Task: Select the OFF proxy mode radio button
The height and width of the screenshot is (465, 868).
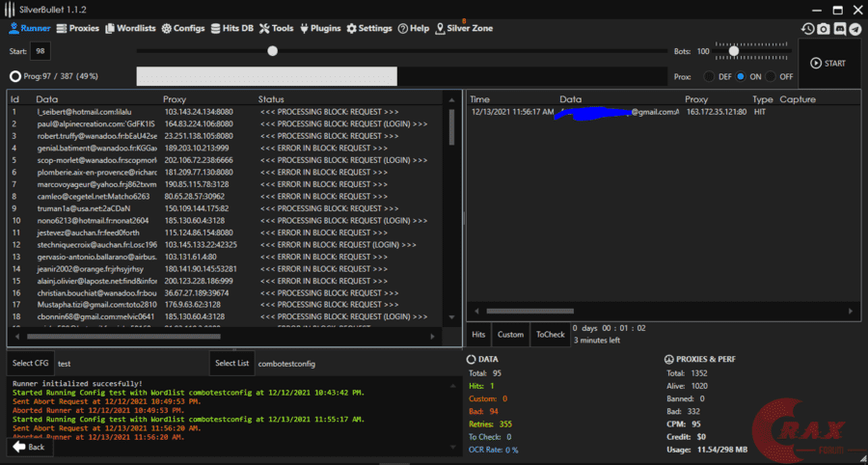Action: (772, 76)
